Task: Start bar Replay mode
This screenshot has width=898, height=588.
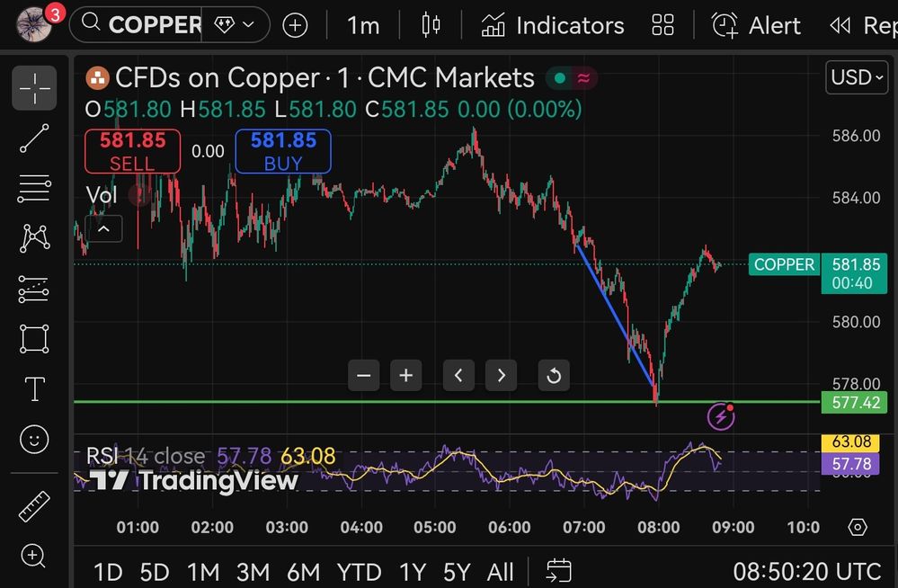Action: [862, 25]
